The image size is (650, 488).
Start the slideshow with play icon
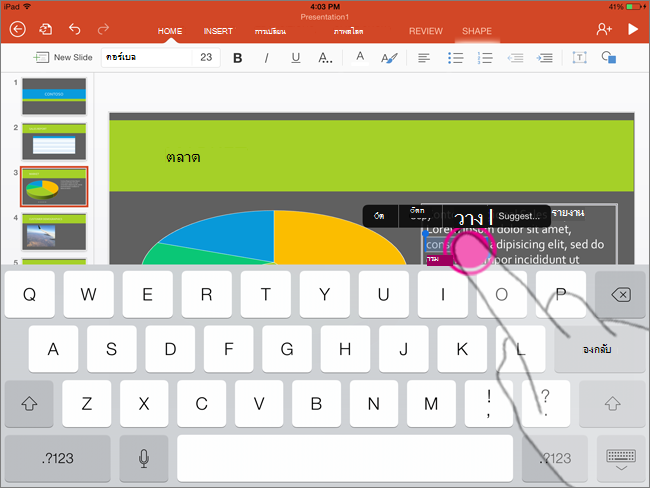(633, 29)
